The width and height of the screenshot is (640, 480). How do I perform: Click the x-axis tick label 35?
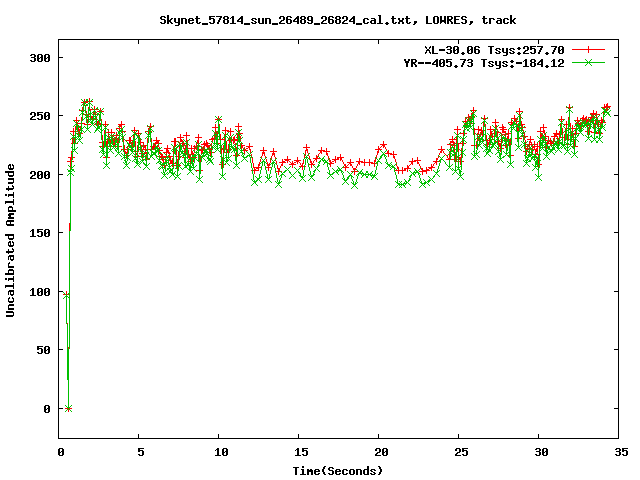click(621, 452)
